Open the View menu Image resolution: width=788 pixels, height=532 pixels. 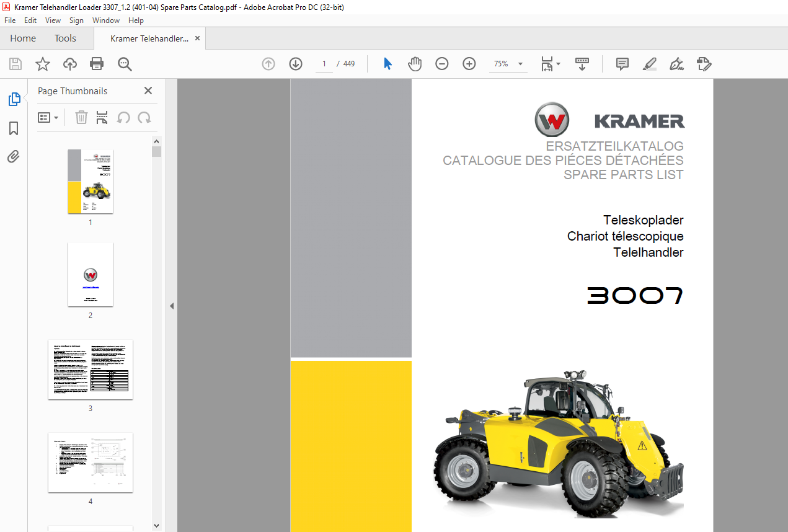tap(53, 20)
